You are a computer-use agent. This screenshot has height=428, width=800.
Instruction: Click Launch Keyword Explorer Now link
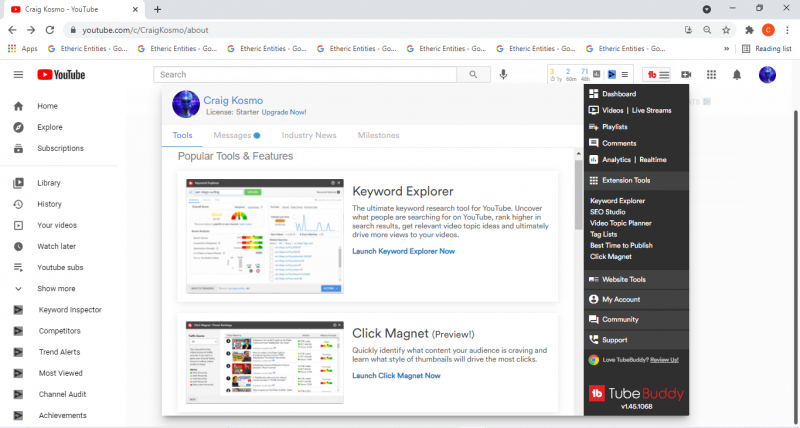tap(403, 251)
